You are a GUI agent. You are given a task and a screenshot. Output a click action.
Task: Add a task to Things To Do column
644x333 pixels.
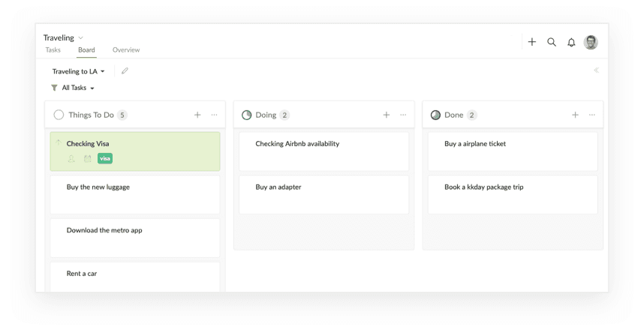tap(197, 115)
